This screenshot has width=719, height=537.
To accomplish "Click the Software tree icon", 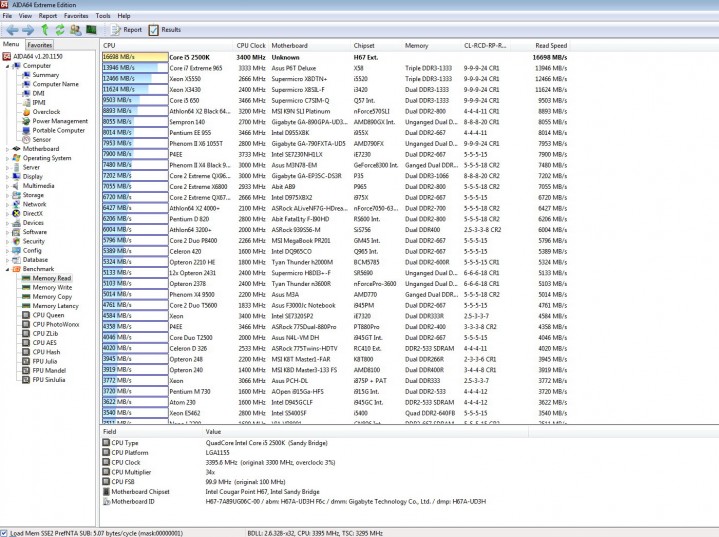I will click(17, 232).
